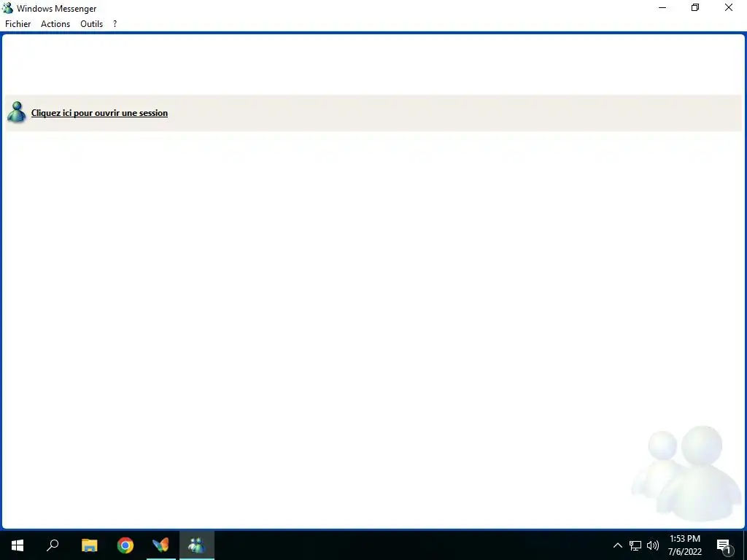Open the Actions menu
This screenshot has height=560, width=747.
coord(55,24)
